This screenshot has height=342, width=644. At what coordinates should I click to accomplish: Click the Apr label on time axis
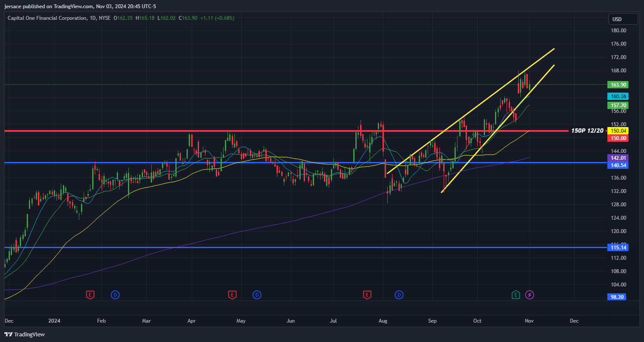pos(192,321)
